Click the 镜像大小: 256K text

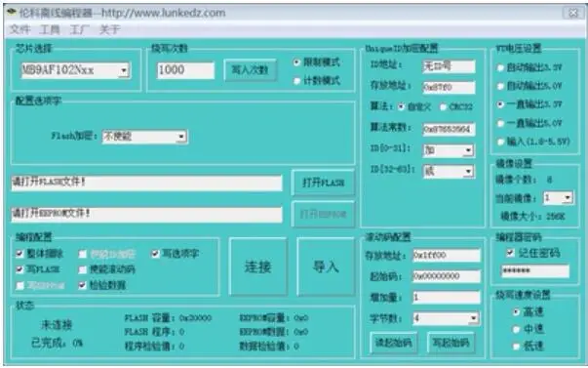click(532, 217)
